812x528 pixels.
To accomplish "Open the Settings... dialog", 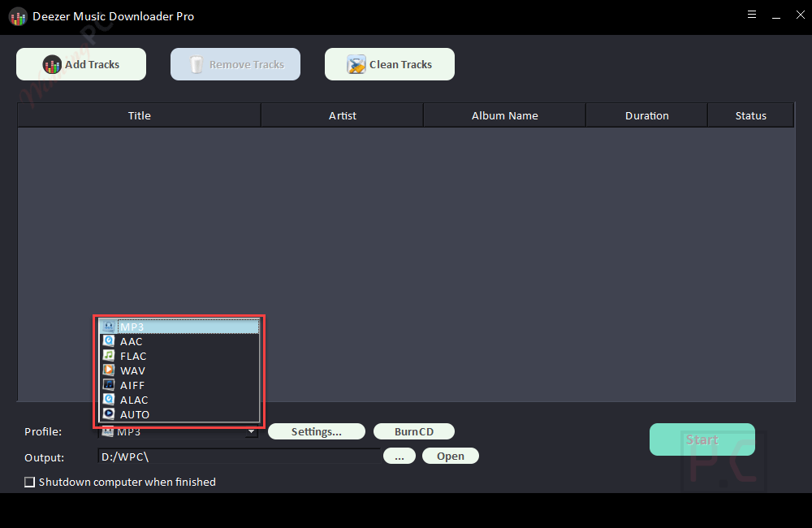I will 317,431.
